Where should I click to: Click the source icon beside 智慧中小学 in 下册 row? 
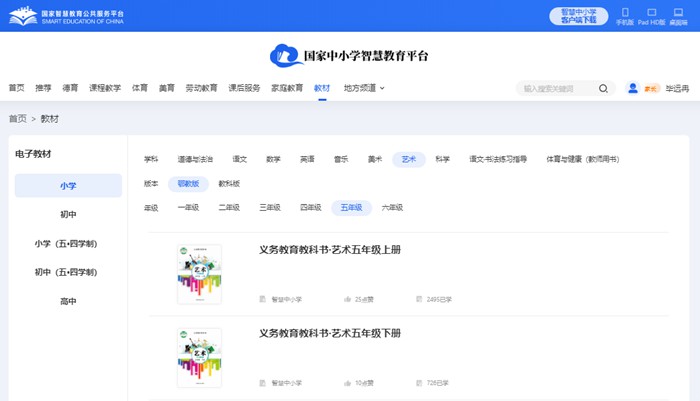[262, 383]
